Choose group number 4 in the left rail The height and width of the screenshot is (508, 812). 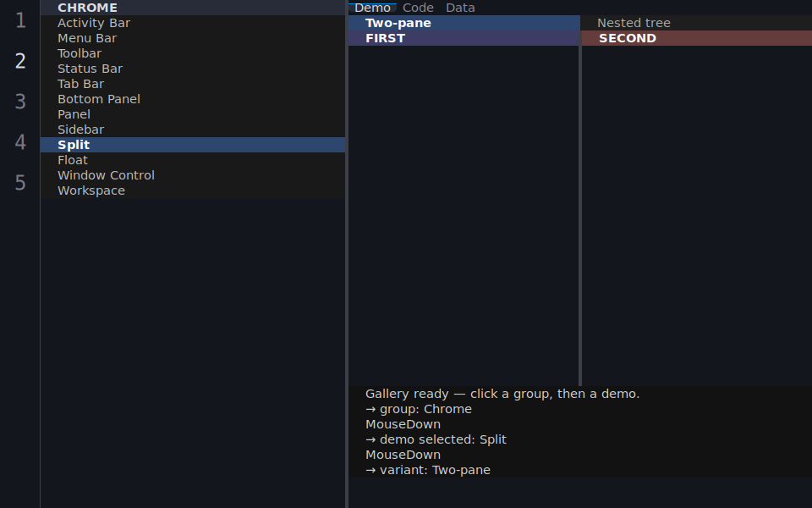click(20, 141)
